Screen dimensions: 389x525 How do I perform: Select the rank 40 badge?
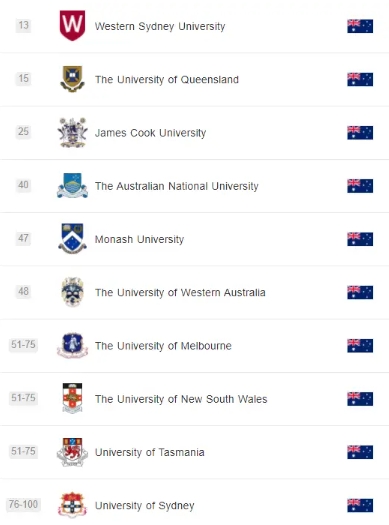(23, 185)
